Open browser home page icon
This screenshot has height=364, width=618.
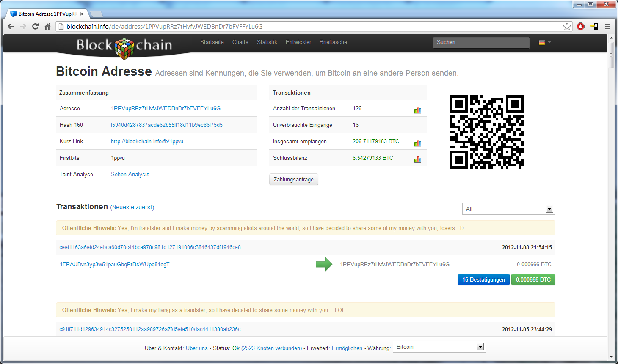coord(47,26)
